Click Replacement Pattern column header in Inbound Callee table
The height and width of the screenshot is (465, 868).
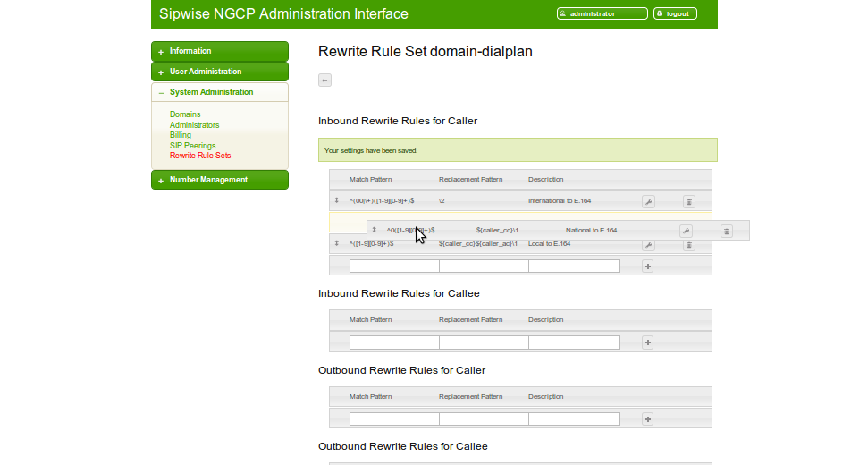(470, 320)
